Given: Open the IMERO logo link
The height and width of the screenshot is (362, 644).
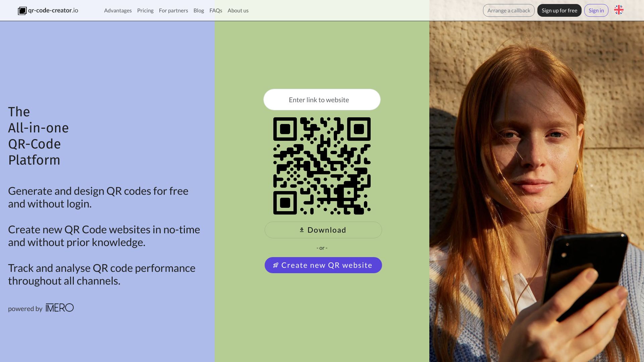Looking at the screenshot, I should point(60,308).
